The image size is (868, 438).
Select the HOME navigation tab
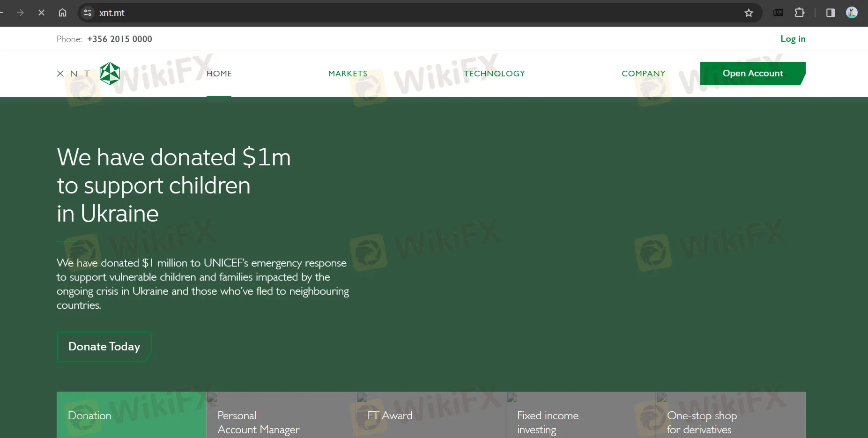tap(219, 74)
